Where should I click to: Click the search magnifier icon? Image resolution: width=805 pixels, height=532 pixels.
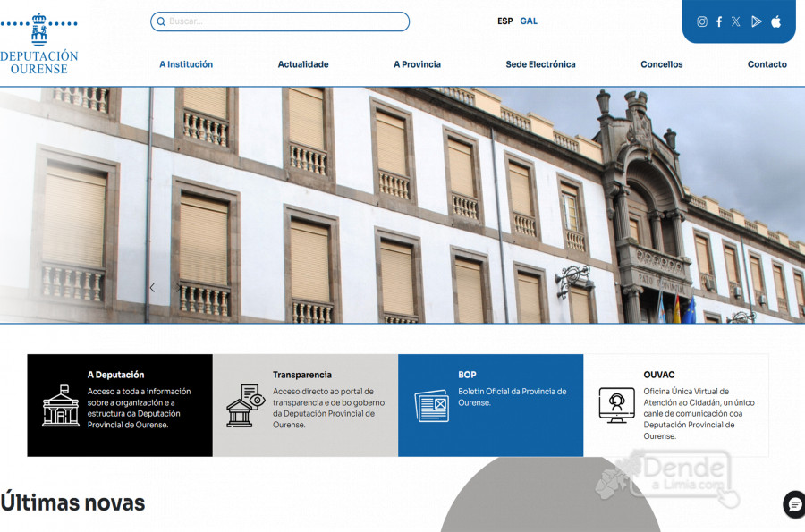(161, 21)
